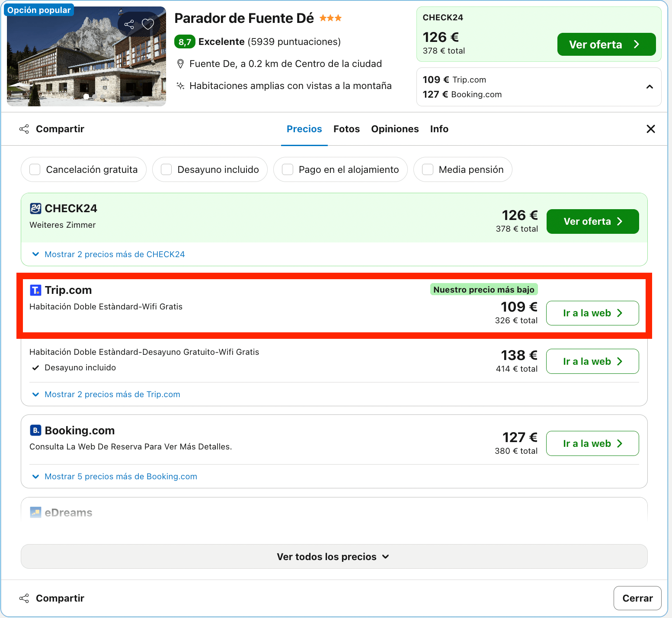This screenshot has height=618, width=672.
Task: Click Ver oferta in top CHECK24 card
Action: (607, 45)
